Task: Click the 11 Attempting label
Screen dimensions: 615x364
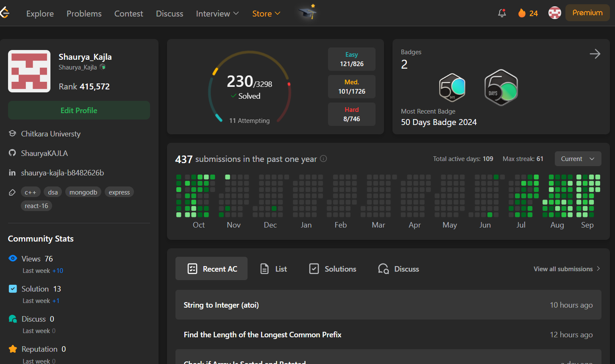Action: pos(249,120)
